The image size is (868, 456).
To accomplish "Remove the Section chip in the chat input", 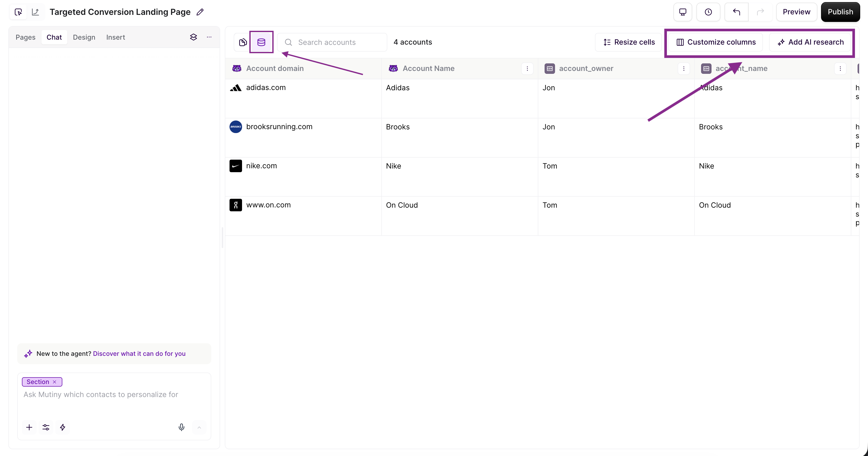I will pos(55,381).
